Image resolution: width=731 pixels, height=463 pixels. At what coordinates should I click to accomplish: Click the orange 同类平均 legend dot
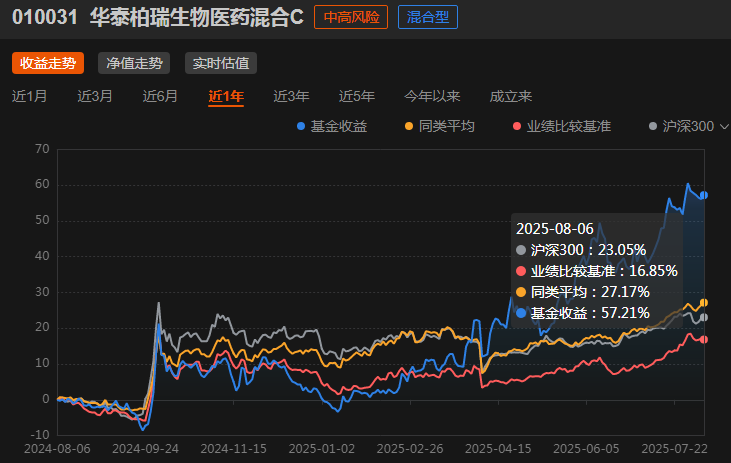pos(409,126)
